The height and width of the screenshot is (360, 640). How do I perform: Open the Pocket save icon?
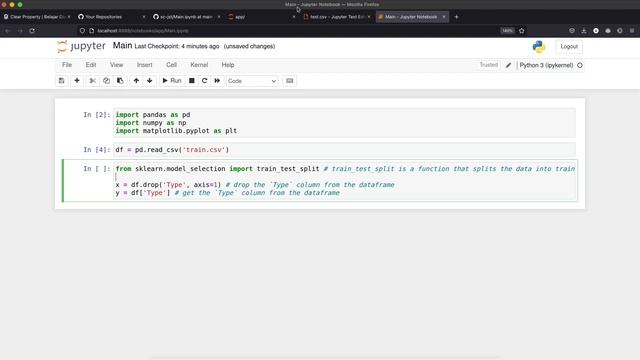point(572,31)
